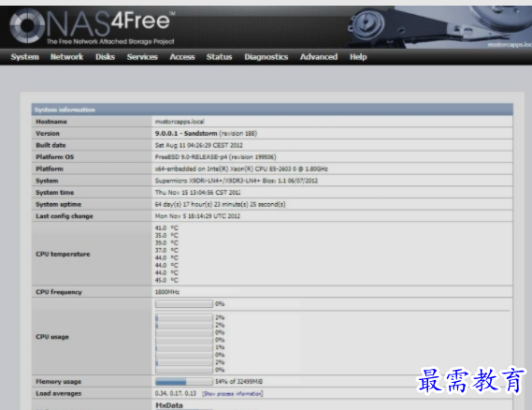Click the MxData label
Screen dimensions: 532x410
(169, 405)
